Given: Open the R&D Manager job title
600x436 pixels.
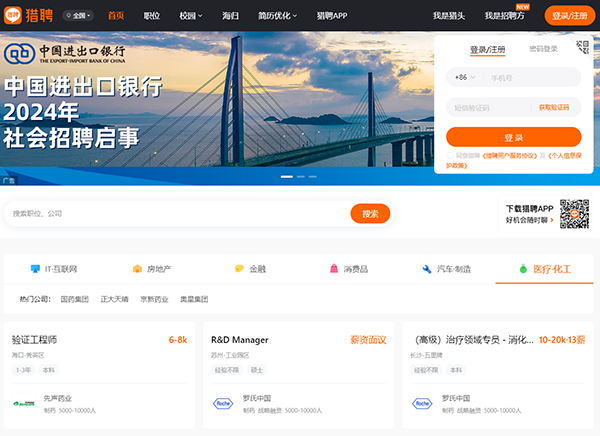Looking at the screenshot, I should tap(240, 340).
